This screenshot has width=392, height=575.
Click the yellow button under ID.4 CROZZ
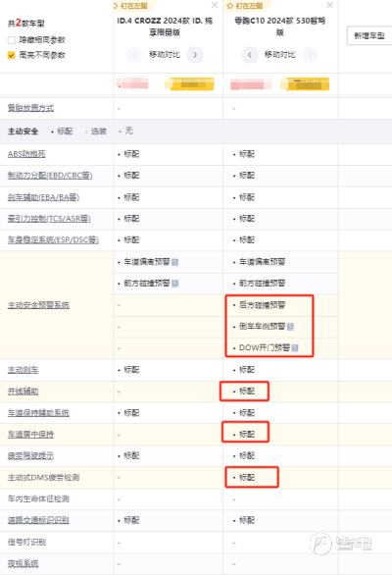click(x=189, y=84)
